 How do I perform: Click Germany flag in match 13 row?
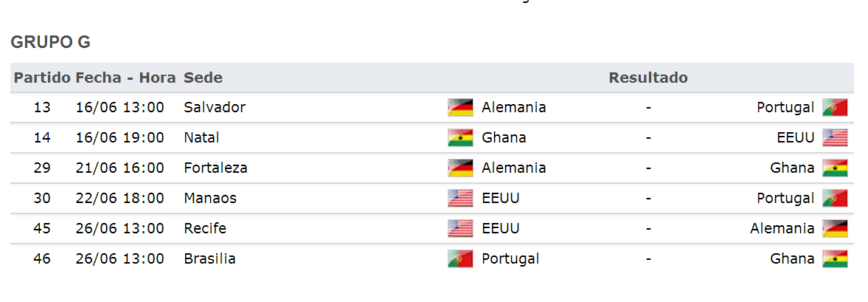[x=460, y=108]
